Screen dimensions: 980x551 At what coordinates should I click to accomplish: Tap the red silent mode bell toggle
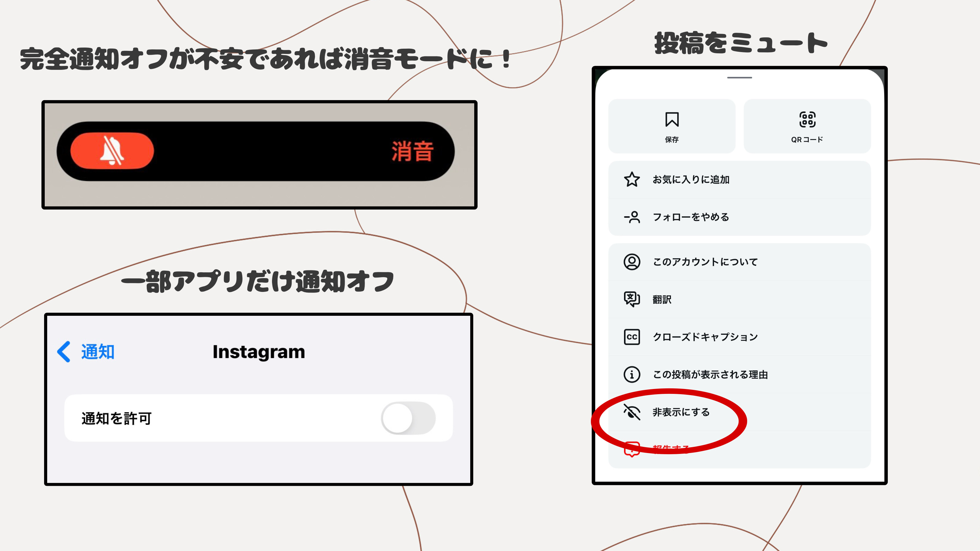coord(112,151)
